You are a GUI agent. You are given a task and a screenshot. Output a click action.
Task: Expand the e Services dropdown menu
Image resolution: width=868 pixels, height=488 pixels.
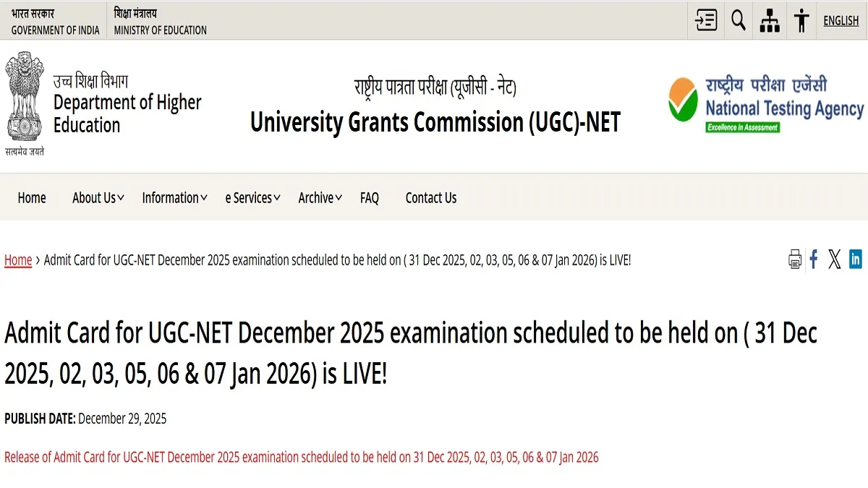pos(252,198)
